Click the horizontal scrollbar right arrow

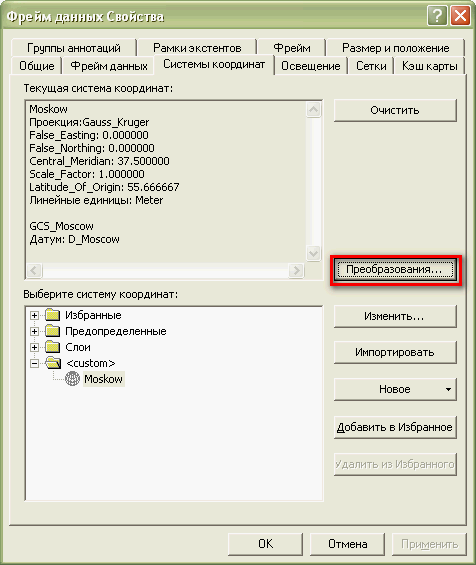tap(296, 270)
